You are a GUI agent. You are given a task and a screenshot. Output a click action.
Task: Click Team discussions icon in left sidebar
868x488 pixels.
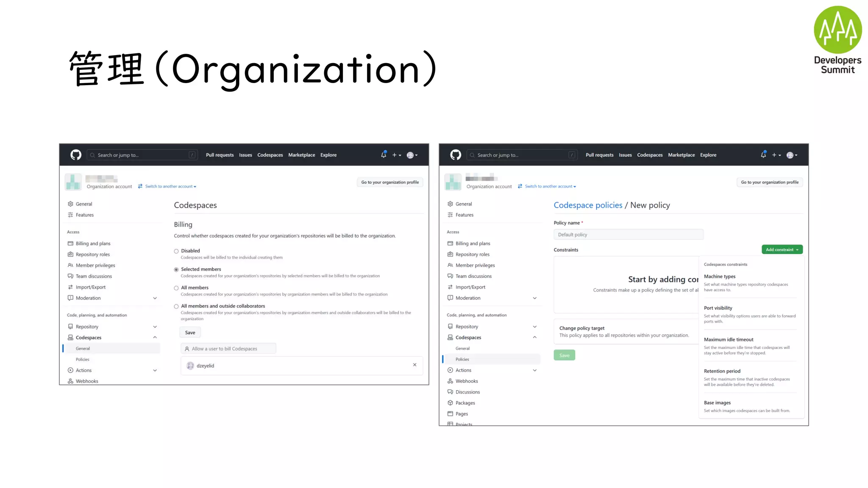[70, 276]
